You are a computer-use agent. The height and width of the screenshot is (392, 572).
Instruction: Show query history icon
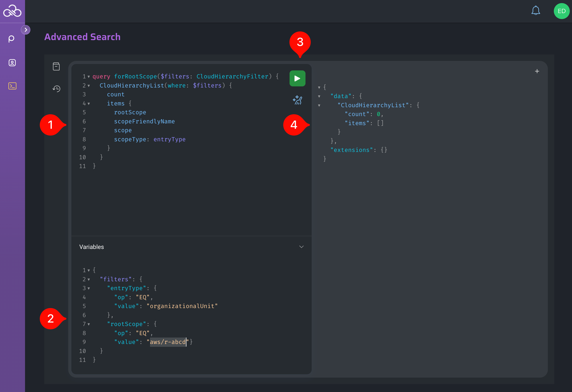coord(56,89)
